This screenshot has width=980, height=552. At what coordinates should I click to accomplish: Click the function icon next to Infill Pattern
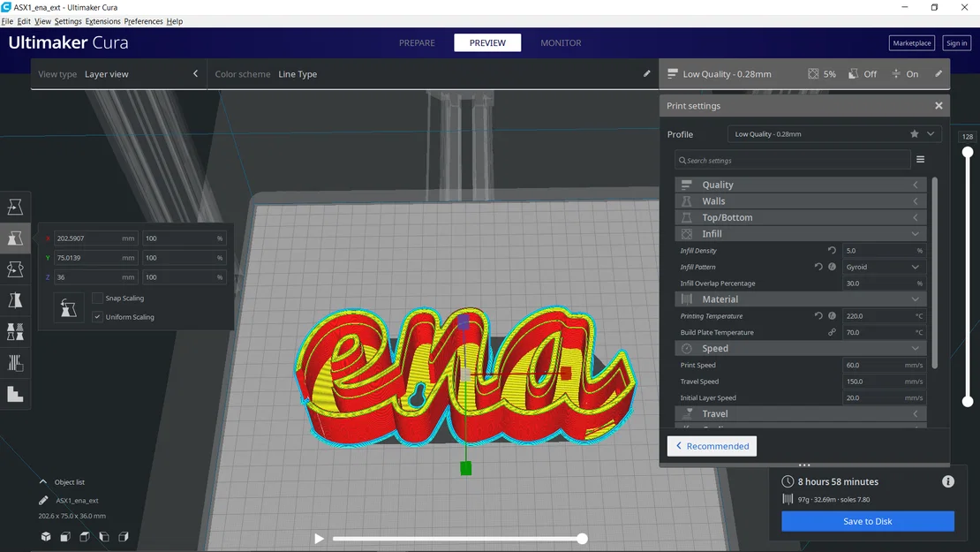(832, 267)
